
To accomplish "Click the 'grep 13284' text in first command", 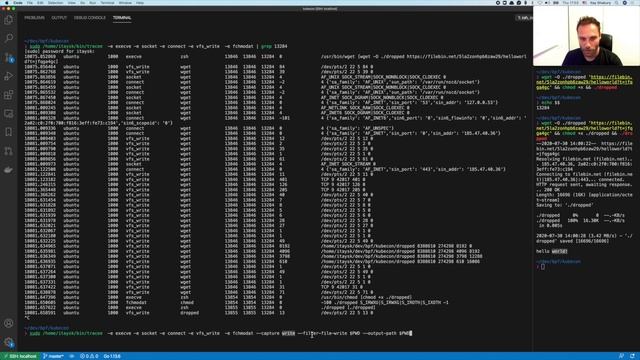I will tap(274, 47).
